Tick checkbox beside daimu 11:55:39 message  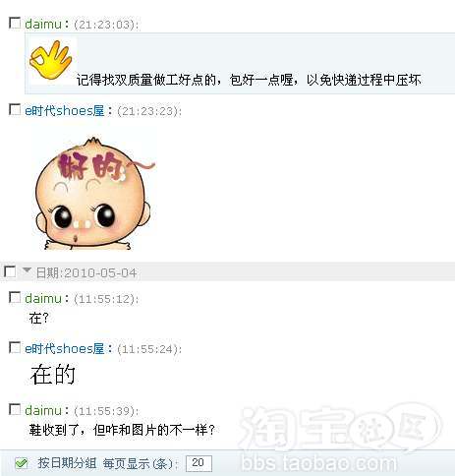(15, 409)
